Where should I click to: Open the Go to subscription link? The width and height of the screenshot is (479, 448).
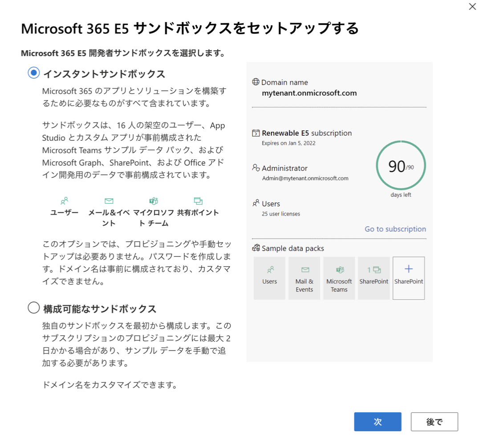click(395, 229)
